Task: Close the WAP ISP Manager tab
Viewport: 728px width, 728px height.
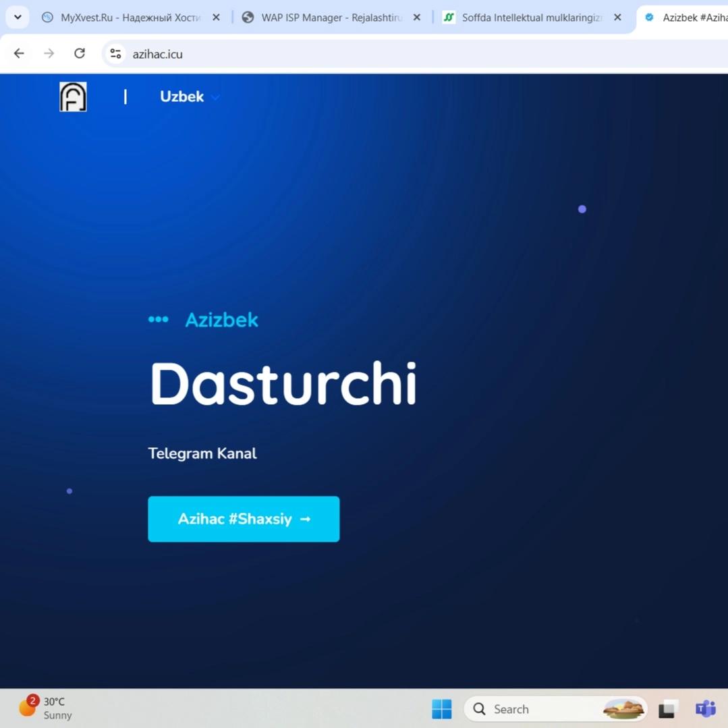Action: coord(417,18)
